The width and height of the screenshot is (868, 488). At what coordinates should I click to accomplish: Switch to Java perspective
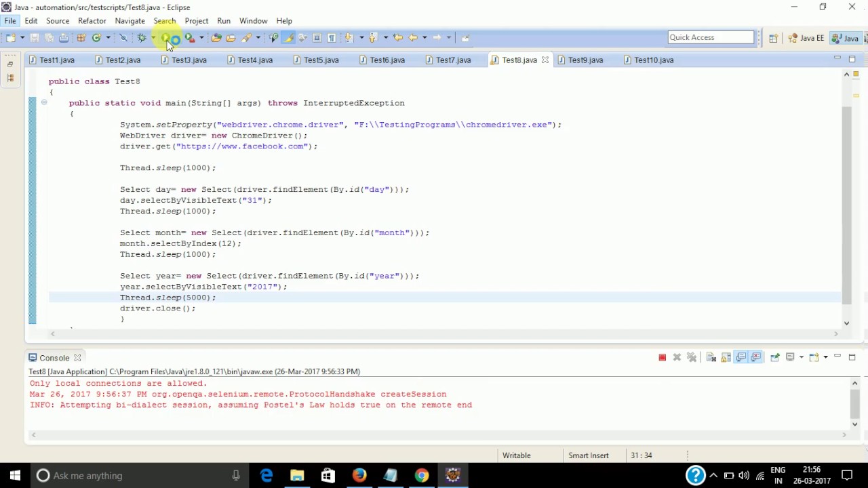tap(846, 39)
